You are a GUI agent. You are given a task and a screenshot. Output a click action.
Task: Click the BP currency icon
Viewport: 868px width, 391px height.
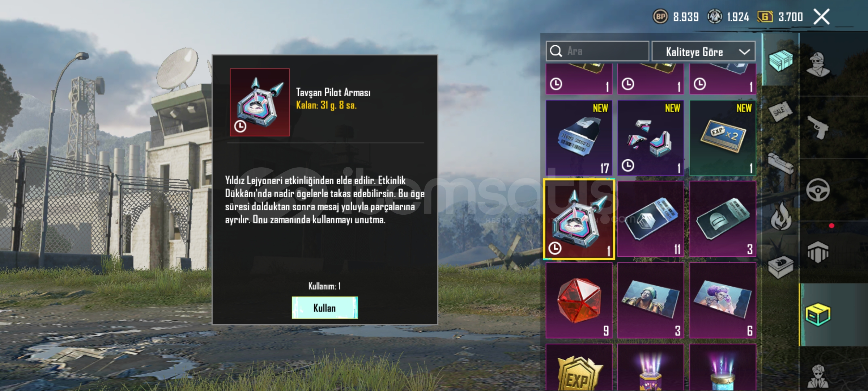click(660, 17)
